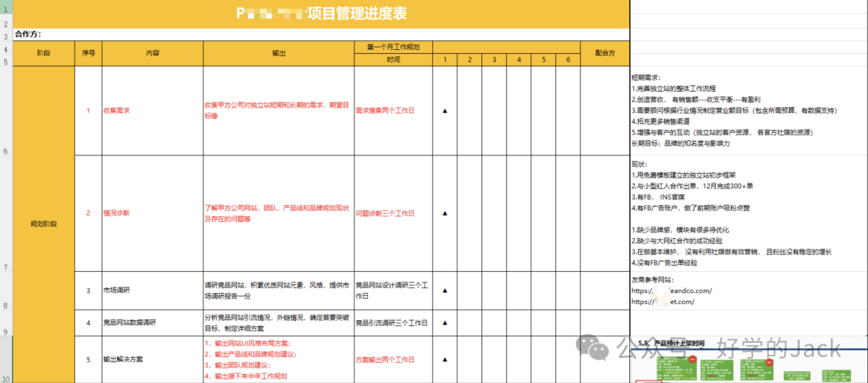Select the line 2.缺少与大网红合作的成功经验
This screenshot has height=383, width=868.
coord(677,241)
